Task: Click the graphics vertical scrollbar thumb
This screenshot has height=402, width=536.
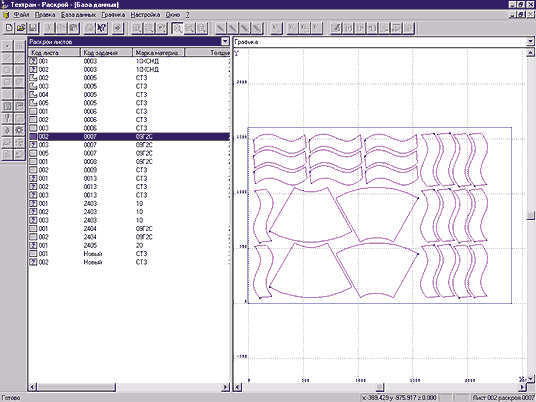Action: (530, 215)
